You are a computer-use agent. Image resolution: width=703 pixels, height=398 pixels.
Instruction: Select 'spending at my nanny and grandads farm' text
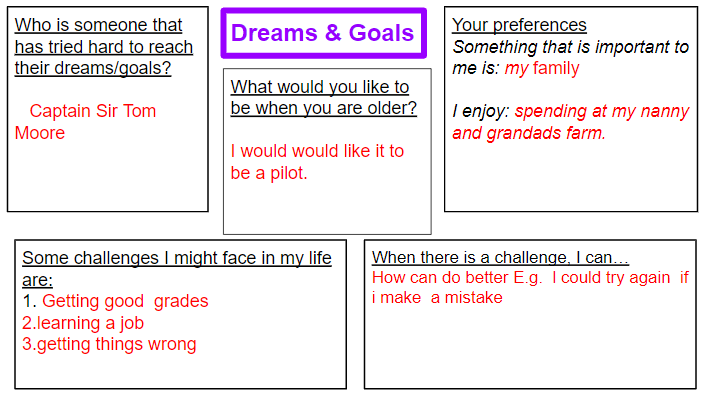click(x=570, y=122)
